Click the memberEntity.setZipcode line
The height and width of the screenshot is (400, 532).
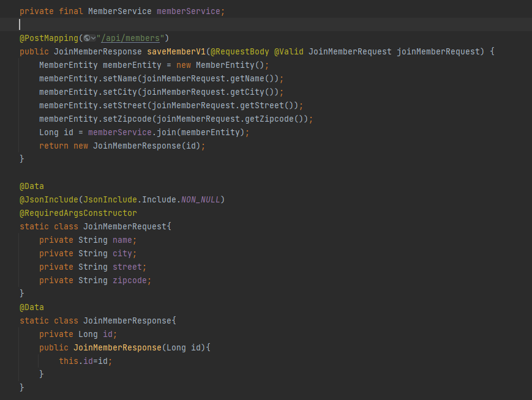(x=176, y=119)
